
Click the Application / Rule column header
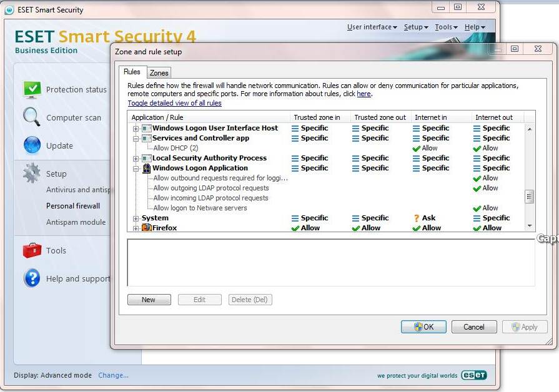[x=209, y=117]
